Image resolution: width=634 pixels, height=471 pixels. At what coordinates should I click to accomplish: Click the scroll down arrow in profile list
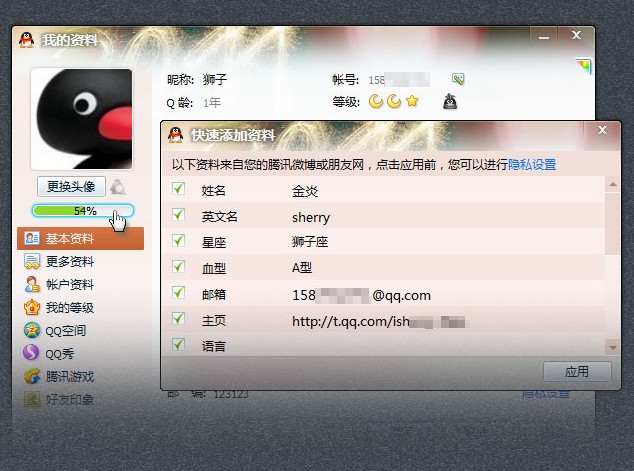coord(613,348)
